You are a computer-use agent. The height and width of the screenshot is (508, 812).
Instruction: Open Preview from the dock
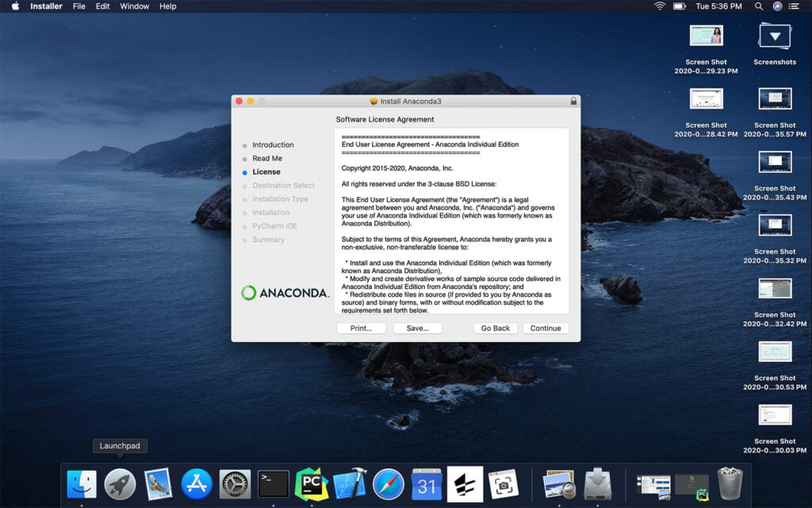(x=559, y=485)
